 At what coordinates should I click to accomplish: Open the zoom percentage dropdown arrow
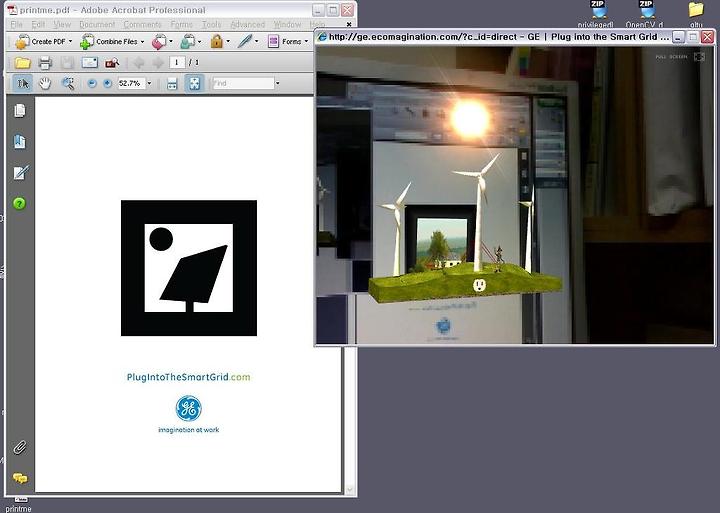click(x=149, y=84)
